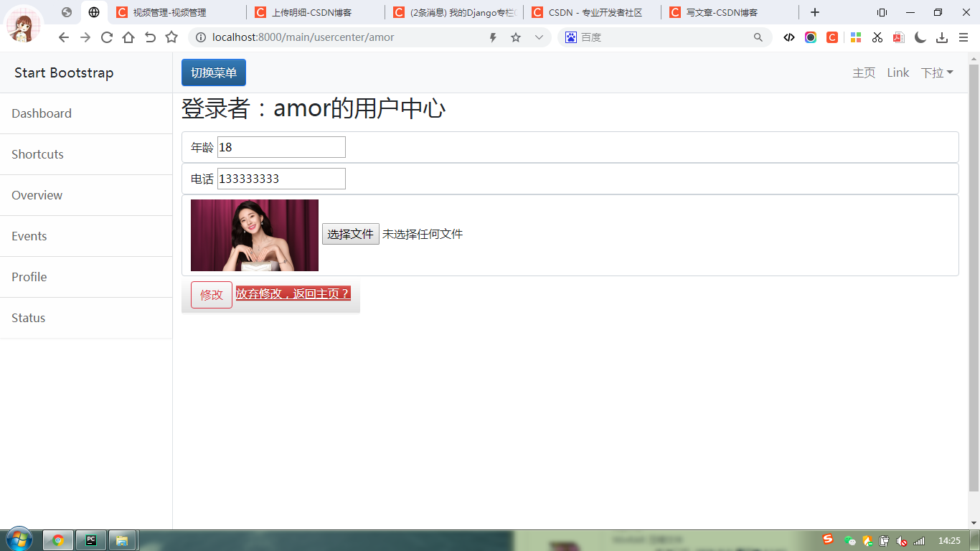Click the 修改 button to submit changes
The height and width of the screenshot is (551, 980).
pos(211,295)
